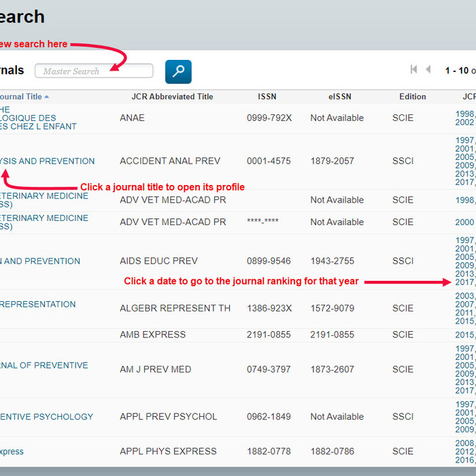Image resolution: width=476 pixels, height=476 pixels.
Task: Open the American Journal of Preventive journal link
Action: [44, 365]
